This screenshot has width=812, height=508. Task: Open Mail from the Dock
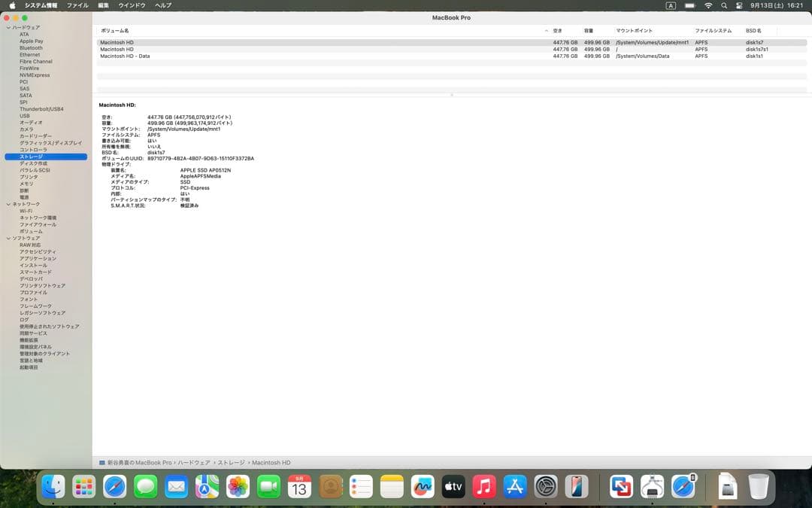click(175, 488)
